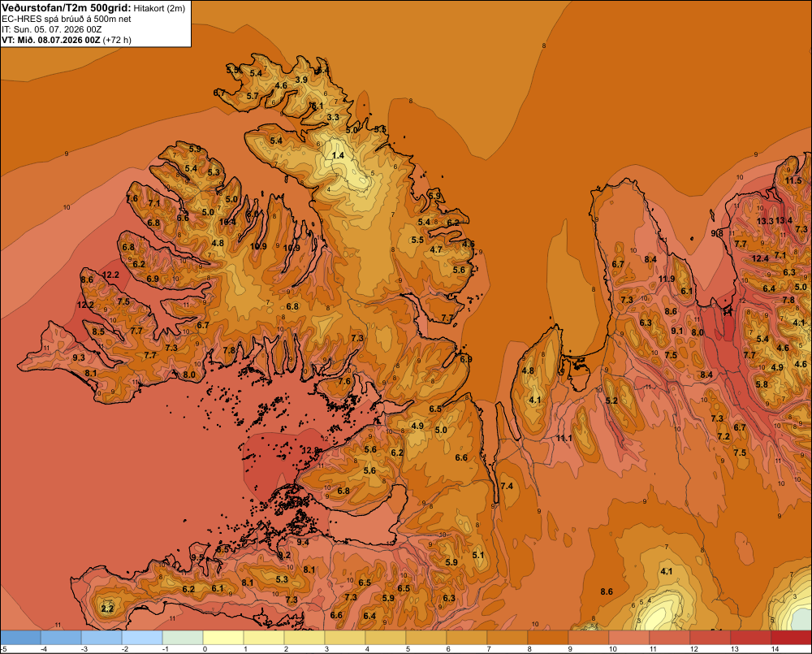Select the legend swatch between -5 and -4
Screen dimensions: 812x654
pyautogui.click(x=20, y=638)
